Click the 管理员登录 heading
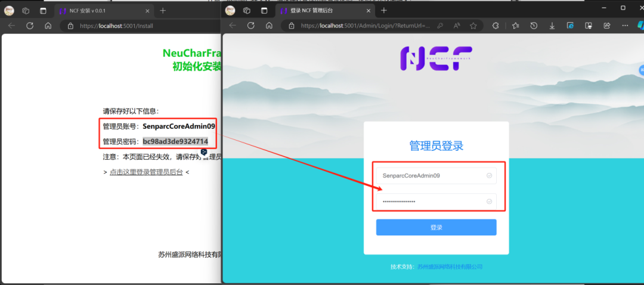644x285 pixels. 436,145
